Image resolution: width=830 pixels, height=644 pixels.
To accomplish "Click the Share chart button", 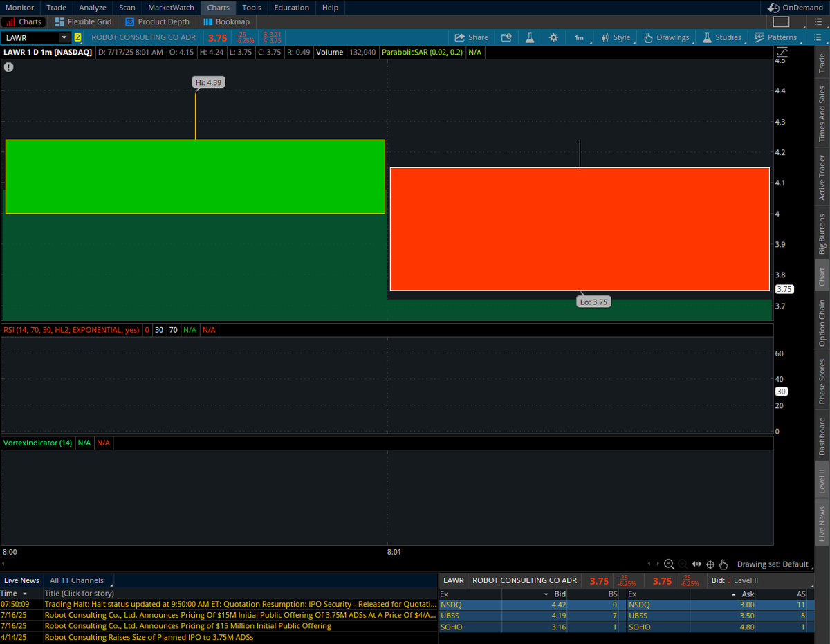I will (x=471, y=37).
